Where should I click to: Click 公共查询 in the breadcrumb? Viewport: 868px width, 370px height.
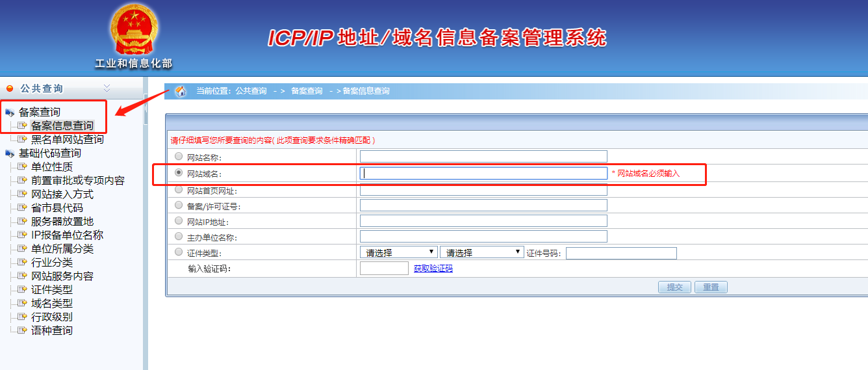[251, 91]
